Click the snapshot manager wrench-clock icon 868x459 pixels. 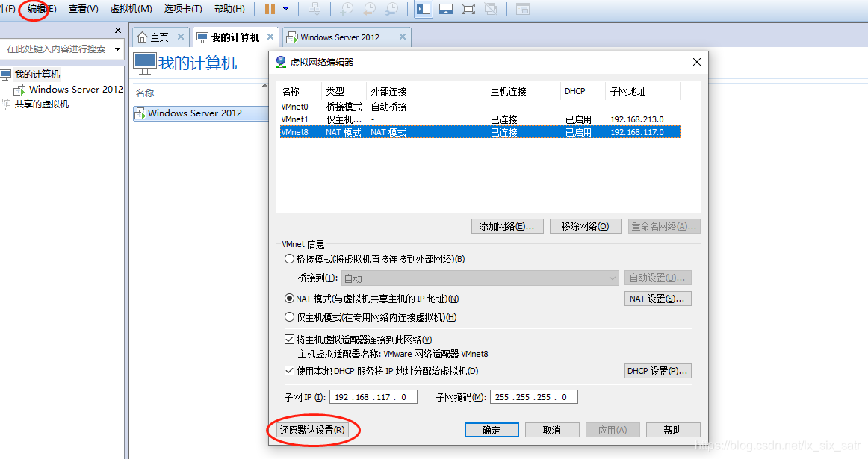tap(391, 9)
